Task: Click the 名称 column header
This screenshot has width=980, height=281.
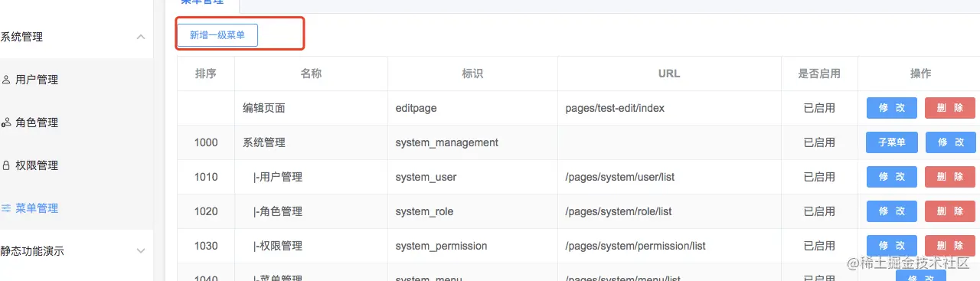Action: coord(311,74)
